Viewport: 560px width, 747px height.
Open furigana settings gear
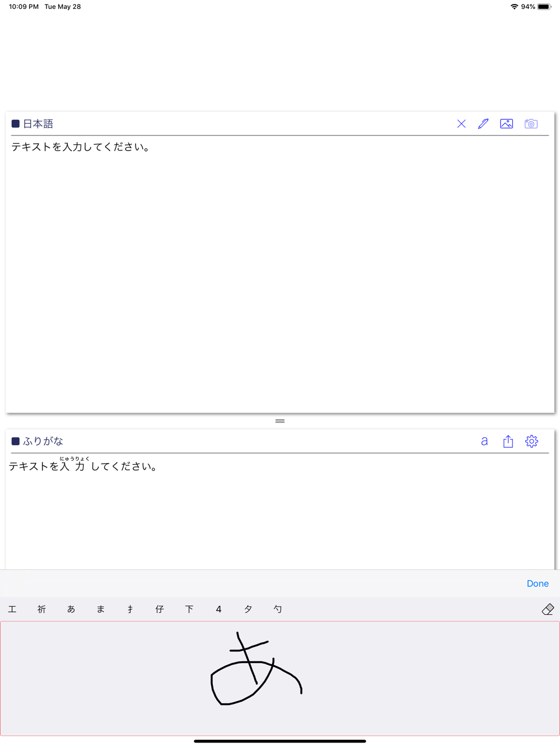(x=531, y=441)
